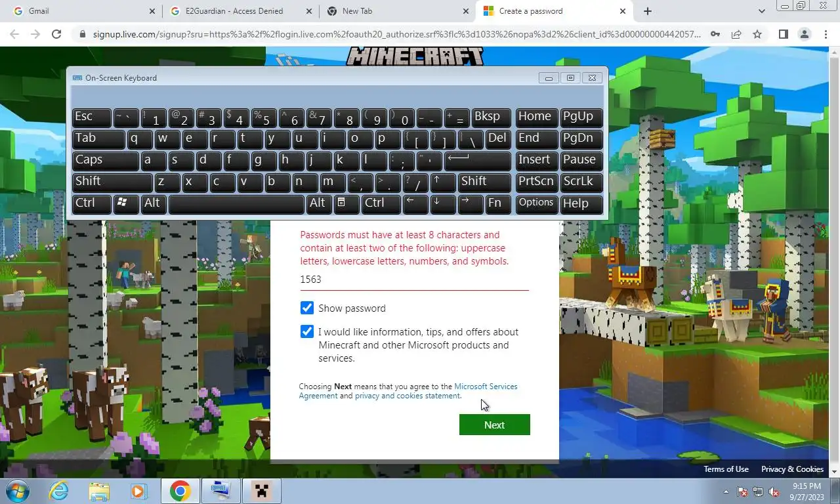Click the space bar on On-Screen Keyboard
840x504 pixels.
tap(237, 203)
